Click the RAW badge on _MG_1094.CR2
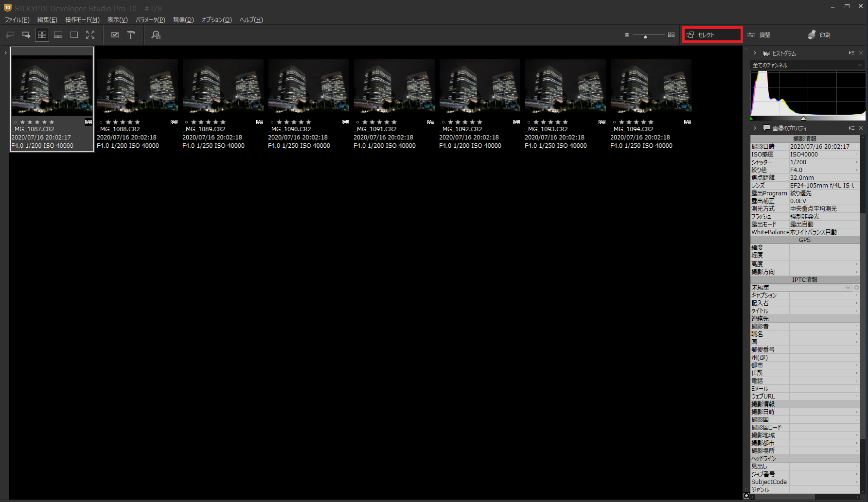Image resolution: width=868 pixels, height=502 pixels. click(688, 122)
